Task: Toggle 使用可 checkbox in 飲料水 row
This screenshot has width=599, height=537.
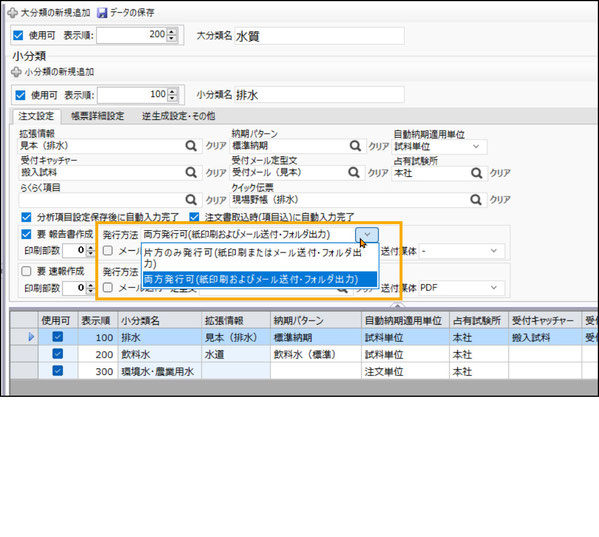Action: tap(58, 354)
